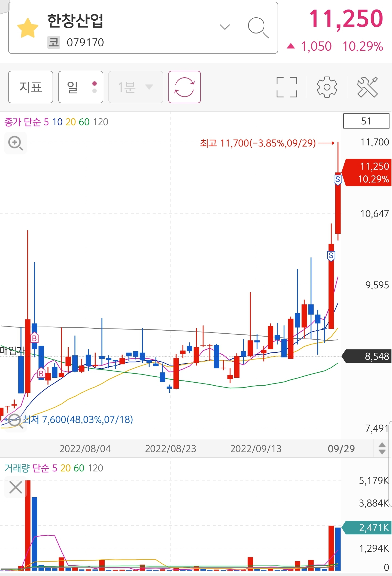Open the 1분 minute interval dropdown

(136, 87)
